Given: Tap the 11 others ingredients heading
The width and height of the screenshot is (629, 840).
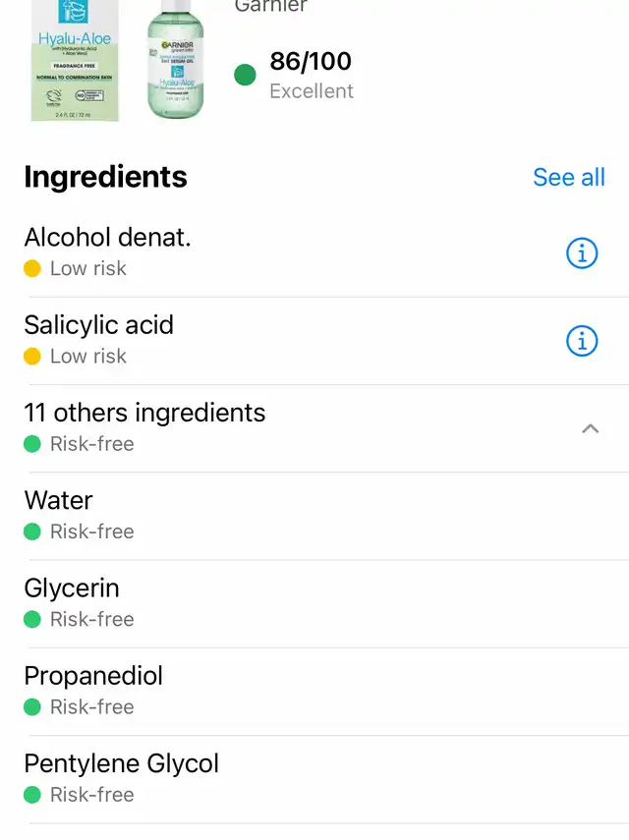Looking at the screenshot, I should [x=144, y=413].
